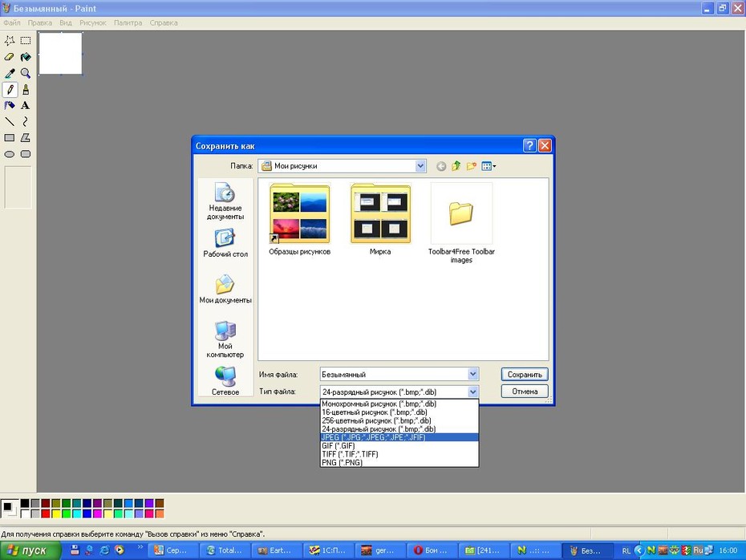The height and width of the screenshot is (560, 746).
Task: Select GIF file type option
Action: pyautogui.click(x=399, y=446)
